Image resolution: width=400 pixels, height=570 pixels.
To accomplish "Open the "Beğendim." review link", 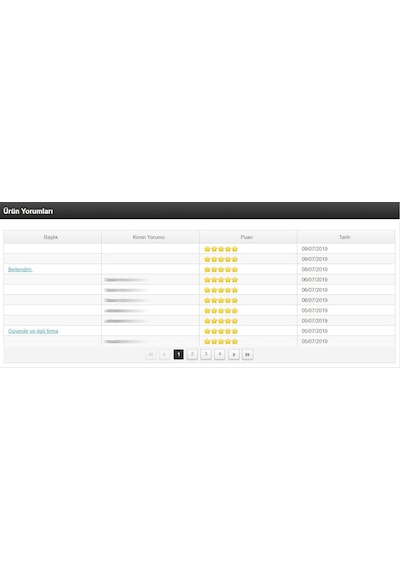I will [x=20, y=269].
